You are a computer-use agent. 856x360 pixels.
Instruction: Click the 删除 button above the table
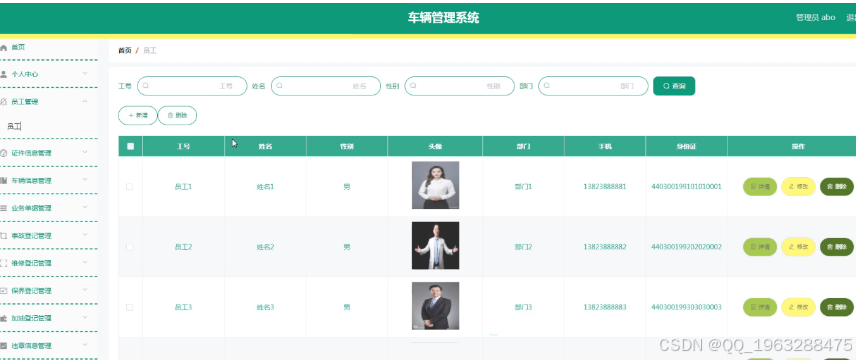[177, 115]
